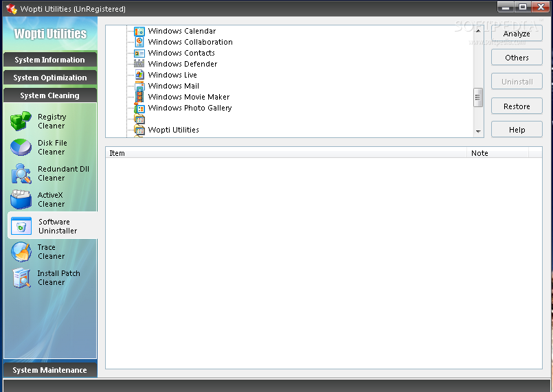Click the Install Patch Cleaner label
This screenshot has height=392, width=553.
58,278
